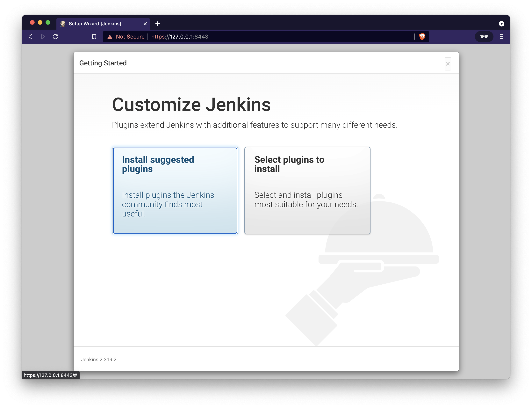Open the Brave Shields lion icon
Viewport: 532px width, 408px height.
(422, 36)
